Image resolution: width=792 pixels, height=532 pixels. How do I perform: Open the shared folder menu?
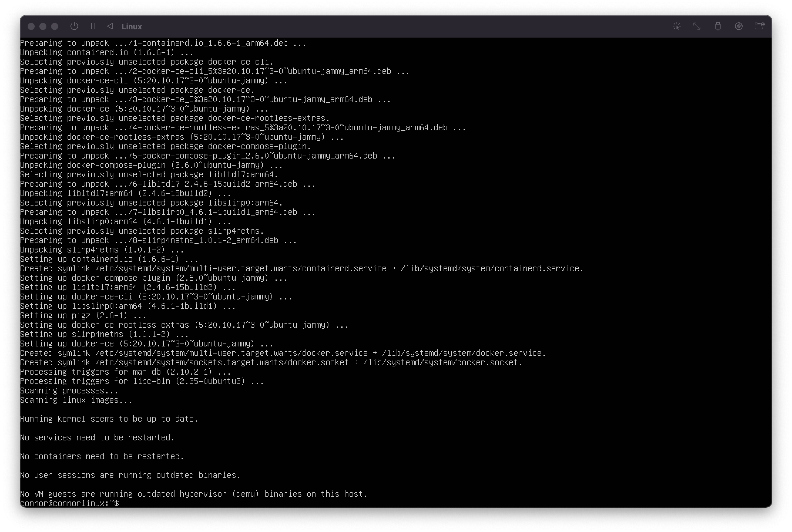759,26
